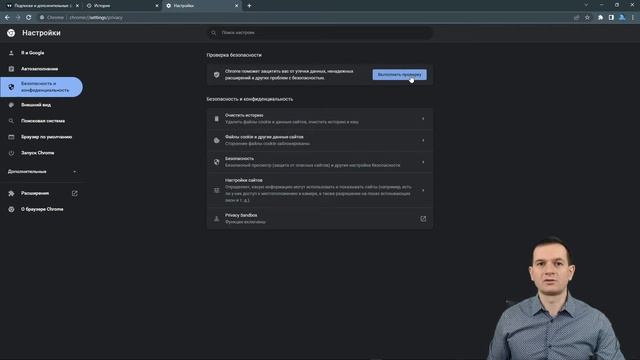
Task: Click the magnifier icon in settings search
Action: [x=213, y=33]
